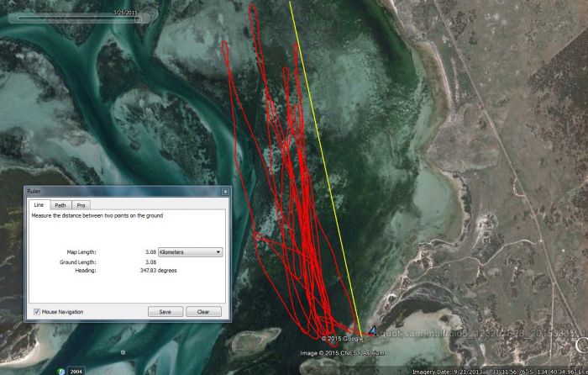Viewport: 588px width, 375px height.
Task: Close the Ruler dialog
Action: pyautogui.click(x=224, y=192)
